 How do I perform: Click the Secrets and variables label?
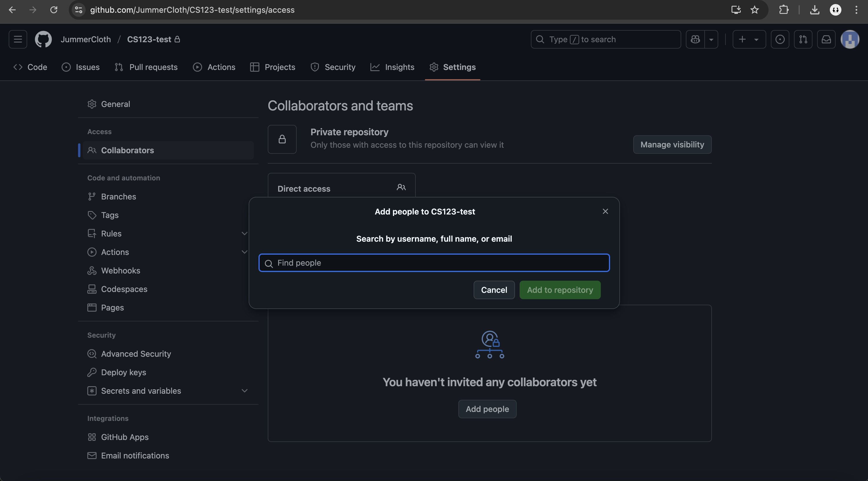(141, 391)
